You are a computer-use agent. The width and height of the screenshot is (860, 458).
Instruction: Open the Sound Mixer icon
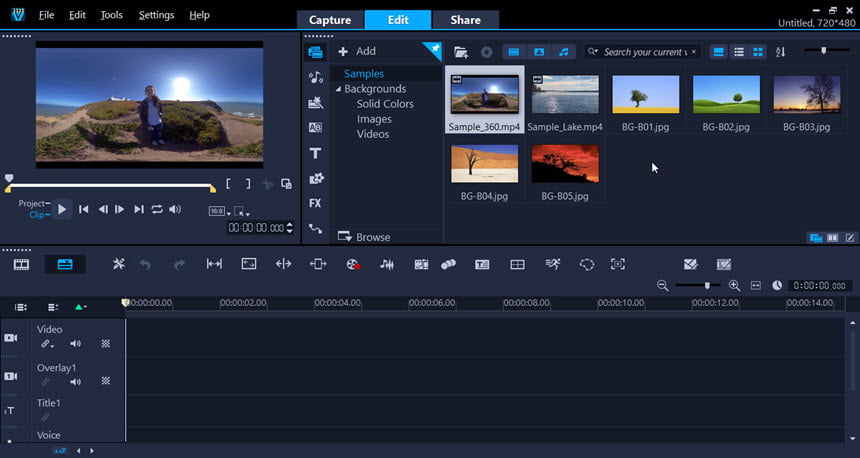click(387, 265)
